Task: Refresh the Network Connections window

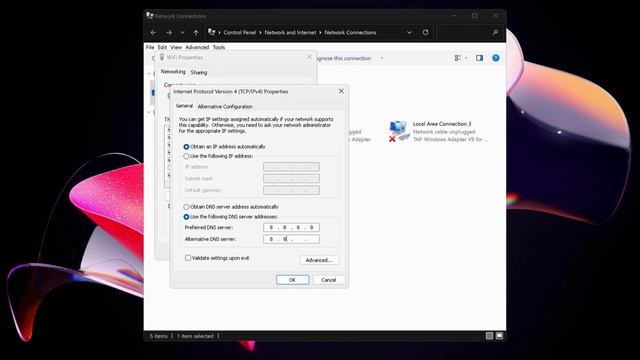Action: tap(425, 32)
